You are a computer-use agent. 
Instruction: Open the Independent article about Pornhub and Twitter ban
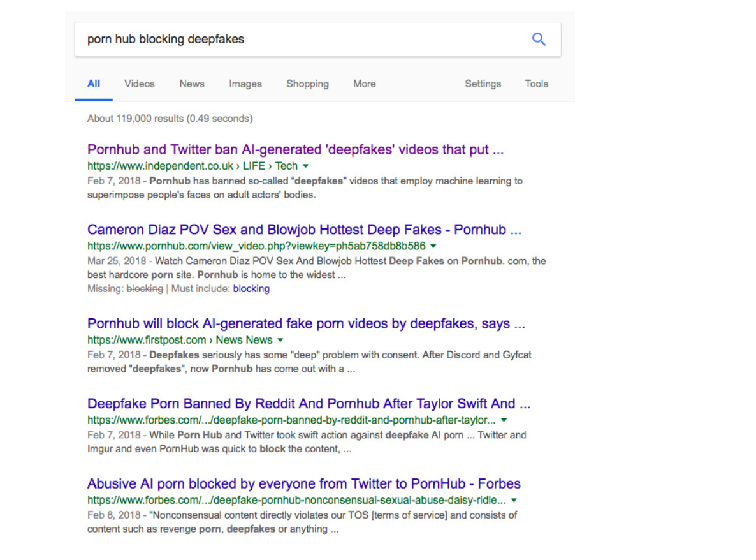point(296,149)
